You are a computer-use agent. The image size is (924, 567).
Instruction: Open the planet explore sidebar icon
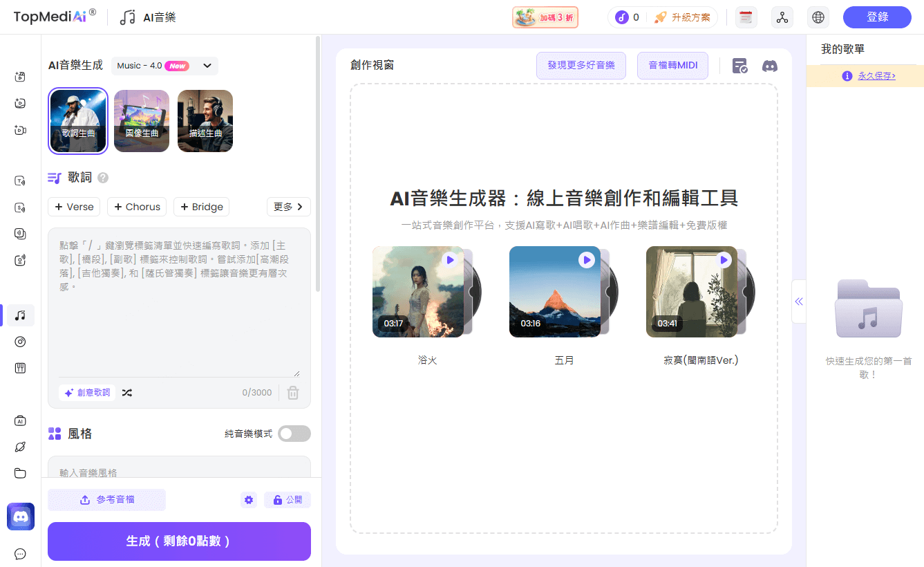click(20, 447)
